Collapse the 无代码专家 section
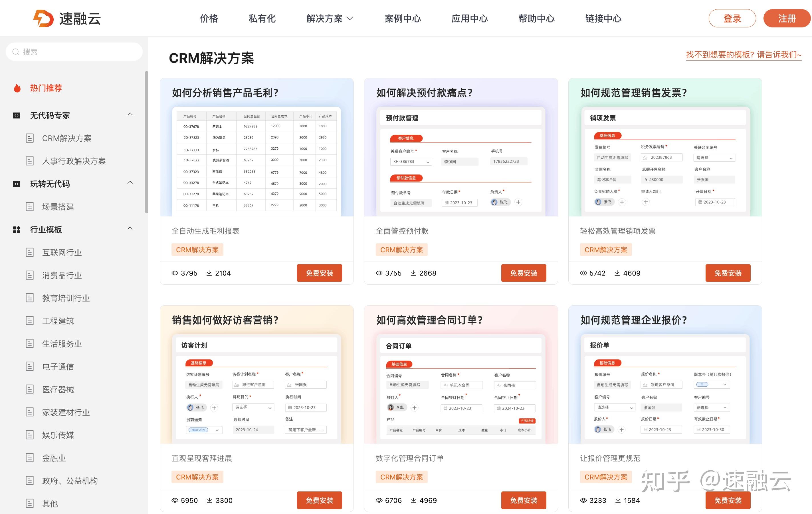Image resolution: width=812 pixels, height=514 pixels. click(x=130, y=114)
